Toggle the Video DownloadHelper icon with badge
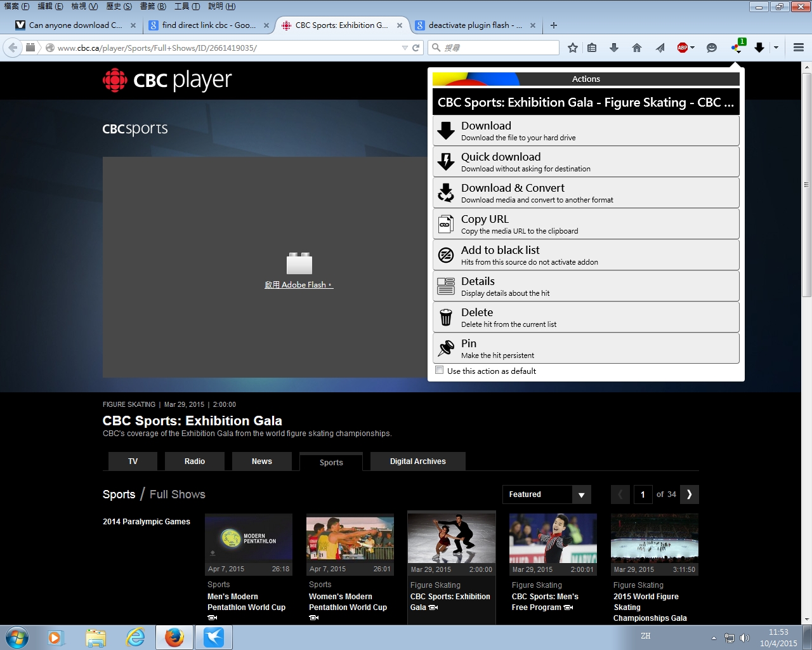 pos(737,47)
